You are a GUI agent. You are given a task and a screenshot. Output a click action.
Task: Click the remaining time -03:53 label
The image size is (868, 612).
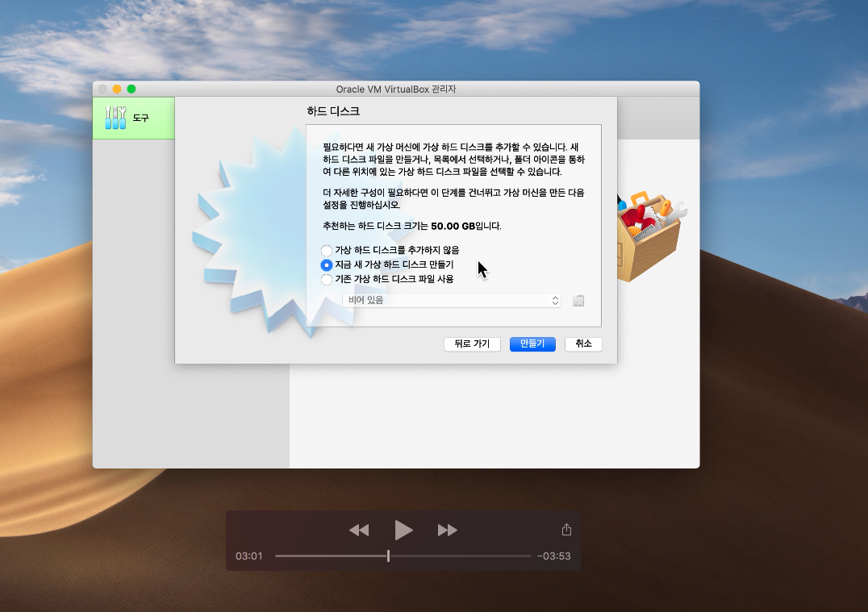[553, 556]
